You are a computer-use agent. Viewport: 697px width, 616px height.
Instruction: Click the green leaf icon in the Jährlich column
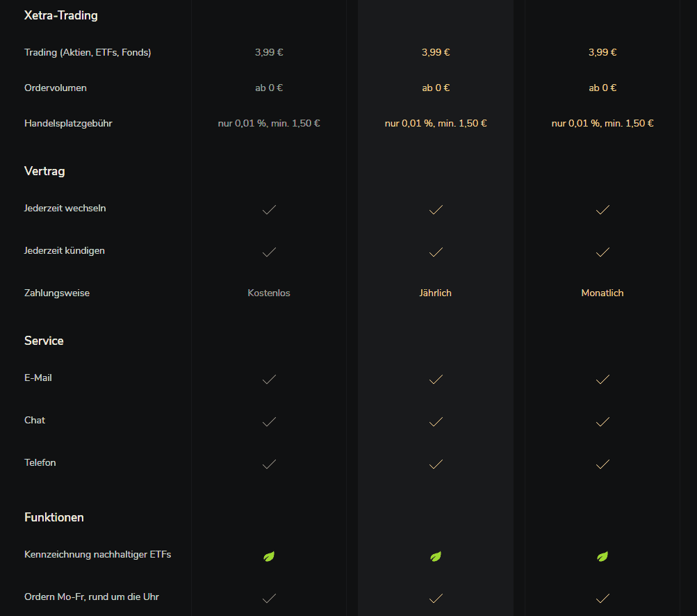[436, 556]
